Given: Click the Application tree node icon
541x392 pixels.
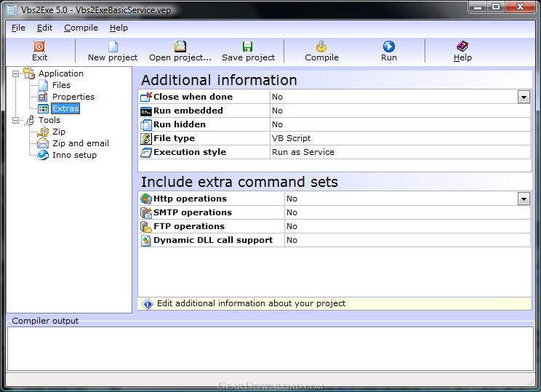Looking at the screenshot, I should (29, 73).
